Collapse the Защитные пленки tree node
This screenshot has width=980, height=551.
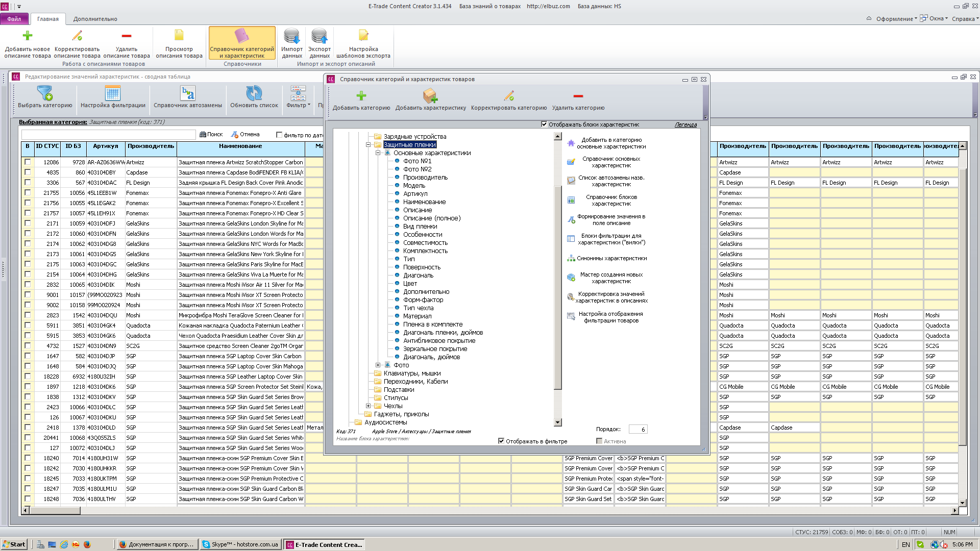pyautogui.click(x=368, y=145)
